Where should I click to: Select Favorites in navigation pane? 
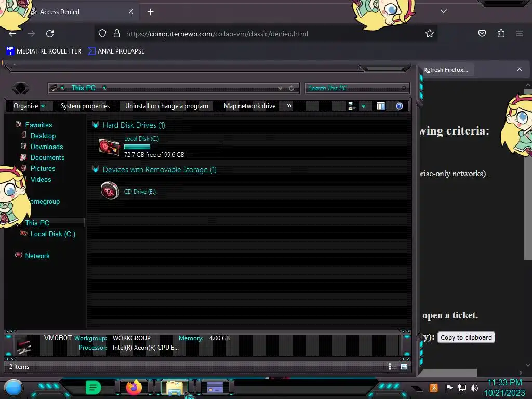pyautogui.click(x=38, y=125)
